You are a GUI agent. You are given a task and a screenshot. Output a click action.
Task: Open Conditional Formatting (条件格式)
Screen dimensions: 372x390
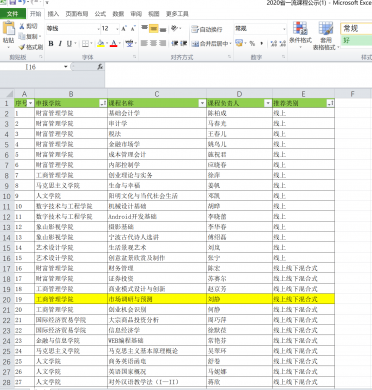tap(300, 35)
